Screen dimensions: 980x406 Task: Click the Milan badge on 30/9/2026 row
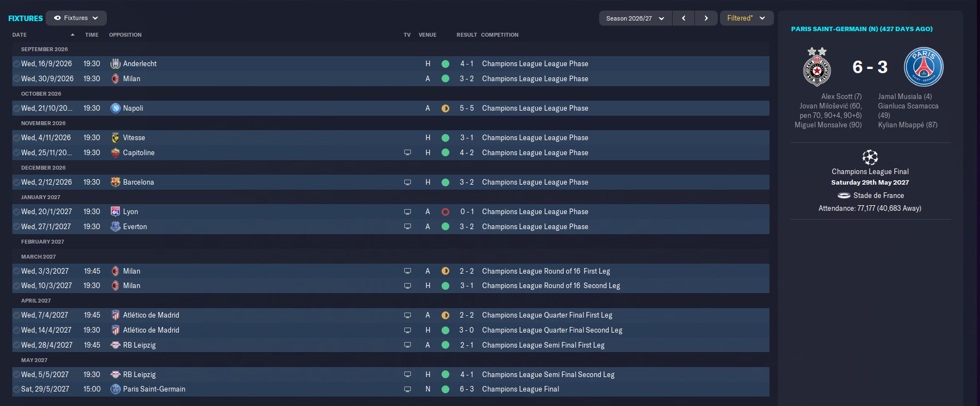coord(115,79)
